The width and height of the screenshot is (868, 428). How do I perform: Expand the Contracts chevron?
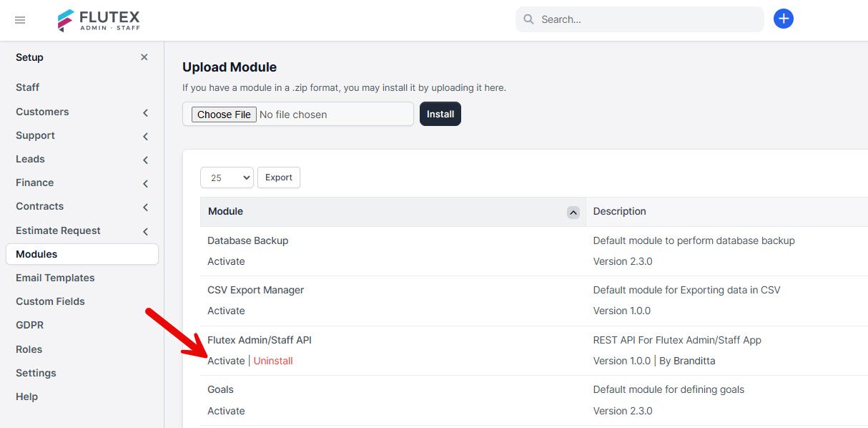coord(145,207)
